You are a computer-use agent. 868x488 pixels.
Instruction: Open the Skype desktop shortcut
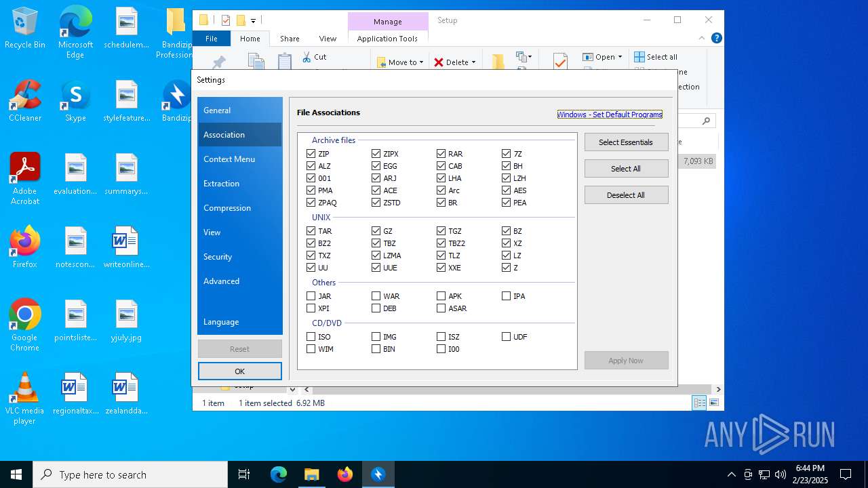[75, 101]
